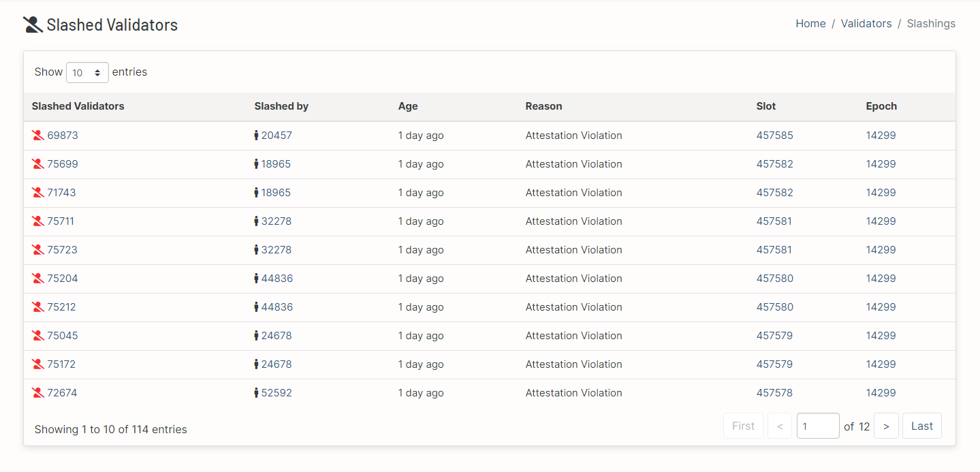Open epoch 14299 in the first row
The width and height of the screenshot is (980, 472).
881,136
